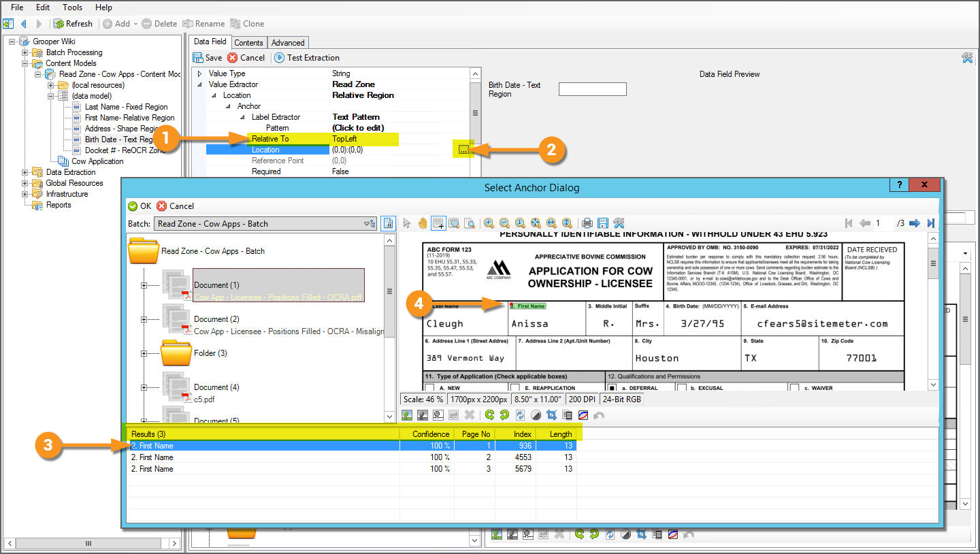Click the Print icon in viewer toolbar
The image size is (980, 554).
click(x=587, y=223)
